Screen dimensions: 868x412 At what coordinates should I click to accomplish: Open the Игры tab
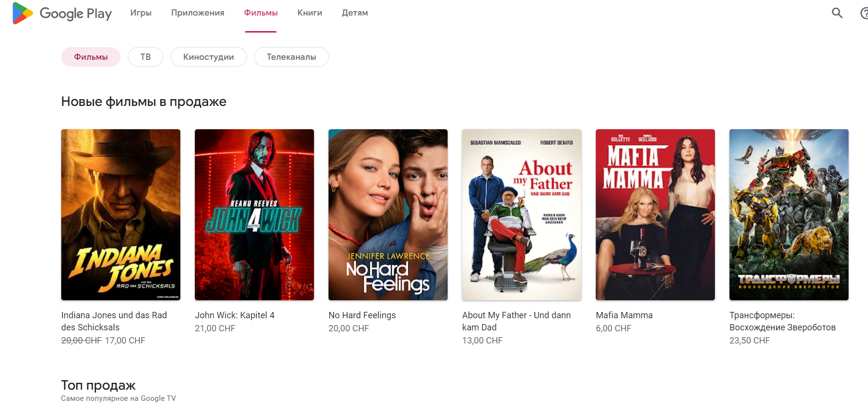click(141, 13)
